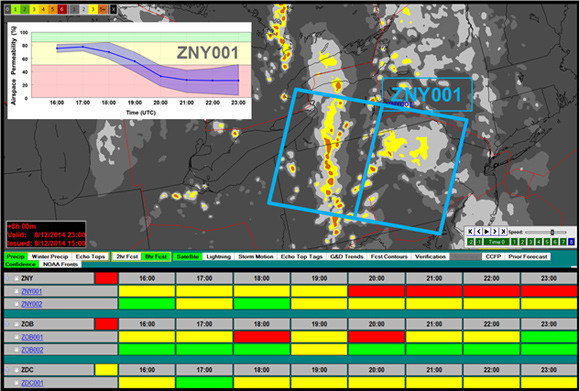Switch to the Echo Tops product tab
The height and width of the screenshot is (391, 579).
[90, 256]
